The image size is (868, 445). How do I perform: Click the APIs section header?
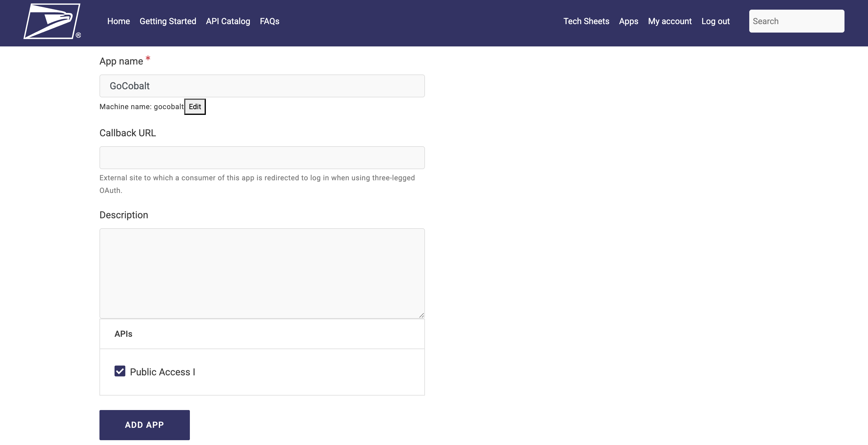tap(123, 334)
